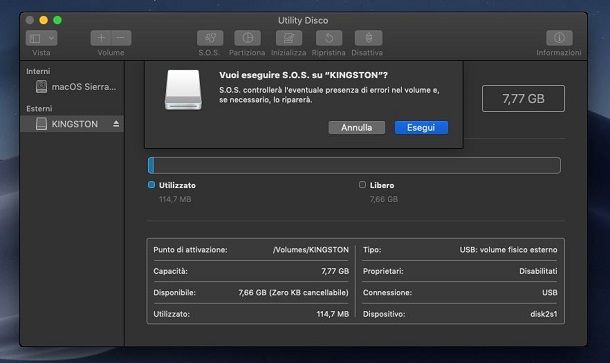
Task: Run the S.O.S. first aid tool
Action: pyautogui.click(x=210, y=38)
